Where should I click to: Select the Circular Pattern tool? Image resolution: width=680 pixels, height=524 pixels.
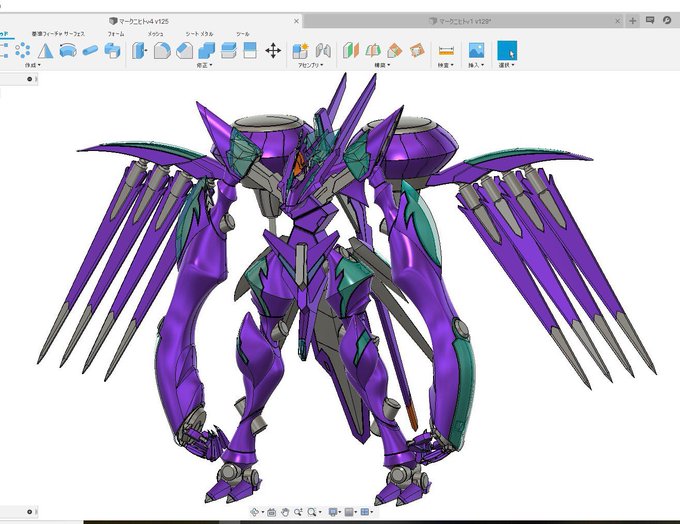(x=22, y=51)
